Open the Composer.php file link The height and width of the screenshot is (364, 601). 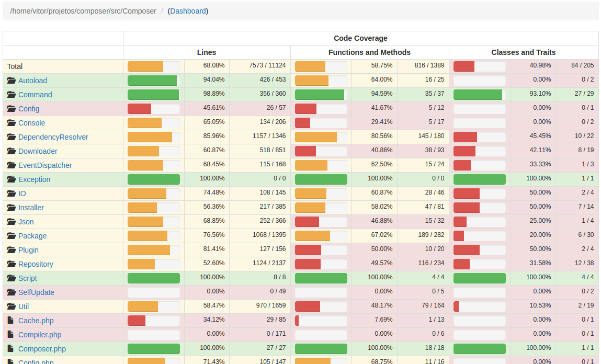pyautogui.click(x=42, y=349)
